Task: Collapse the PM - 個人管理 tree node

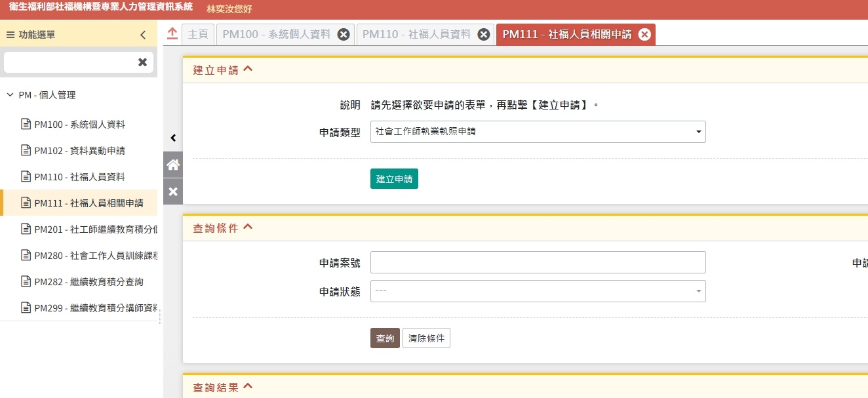Action: pos(10,95)
